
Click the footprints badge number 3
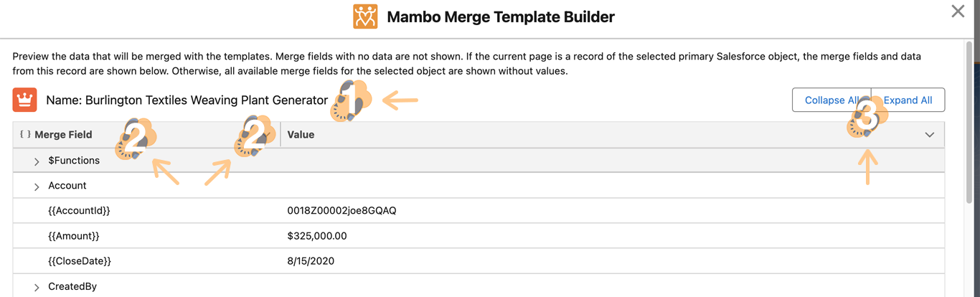[x=867, y=118]
